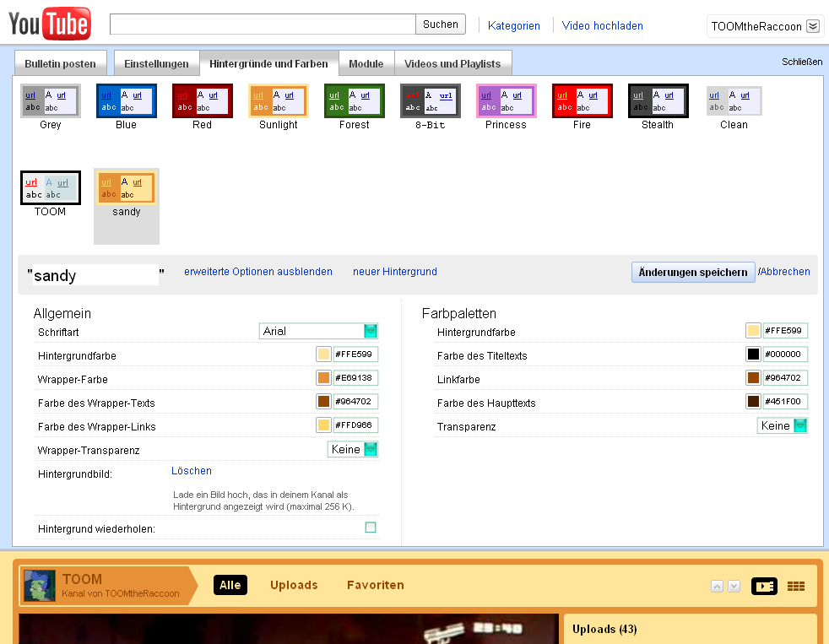Viewport: 829px width, 644px height.
Task: Click the module move-up arrow icon
Action: pos(717,586)
